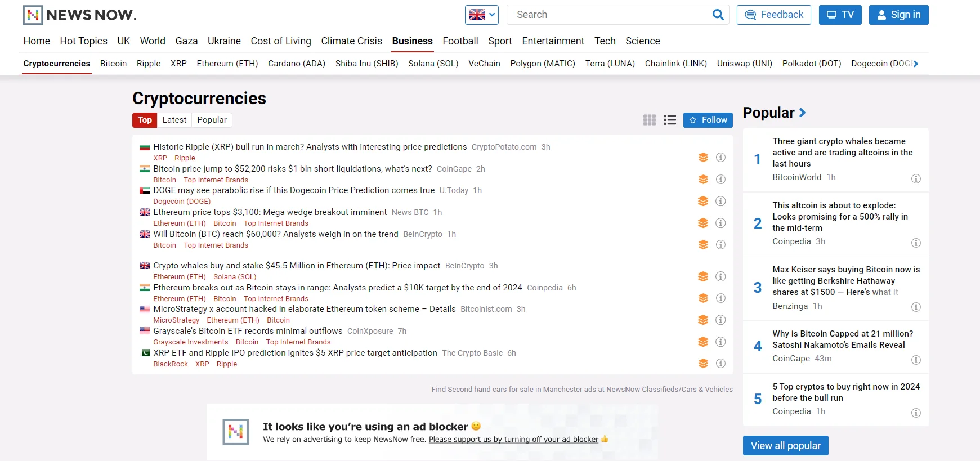Select the Top tab
Image resolution: width=980 pixels, height=461 pixels.
point(145,120)
